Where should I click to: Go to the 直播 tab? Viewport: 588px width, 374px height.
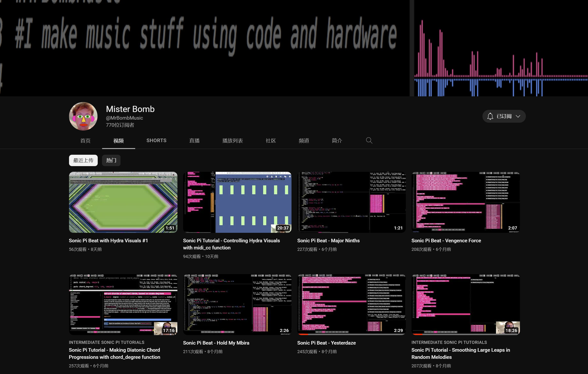point(194,141)
